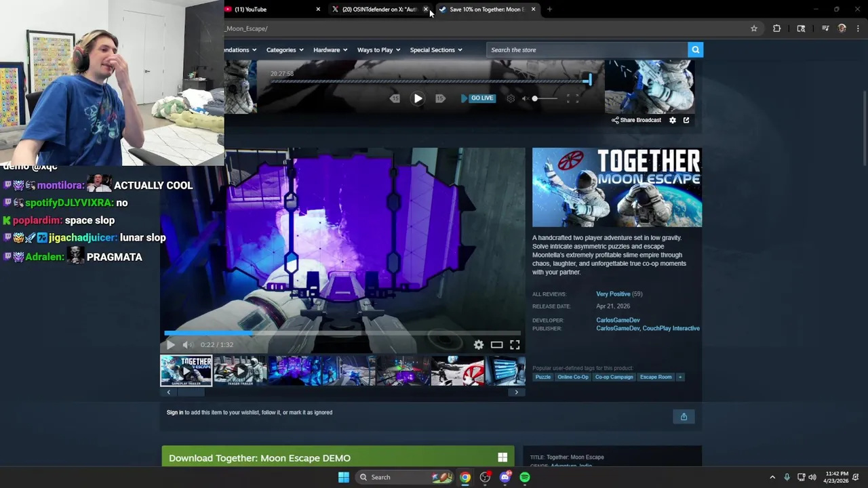Pop out the broadcast in new window
Viewport: 868px width, 488px height.
tap(686, 120)
